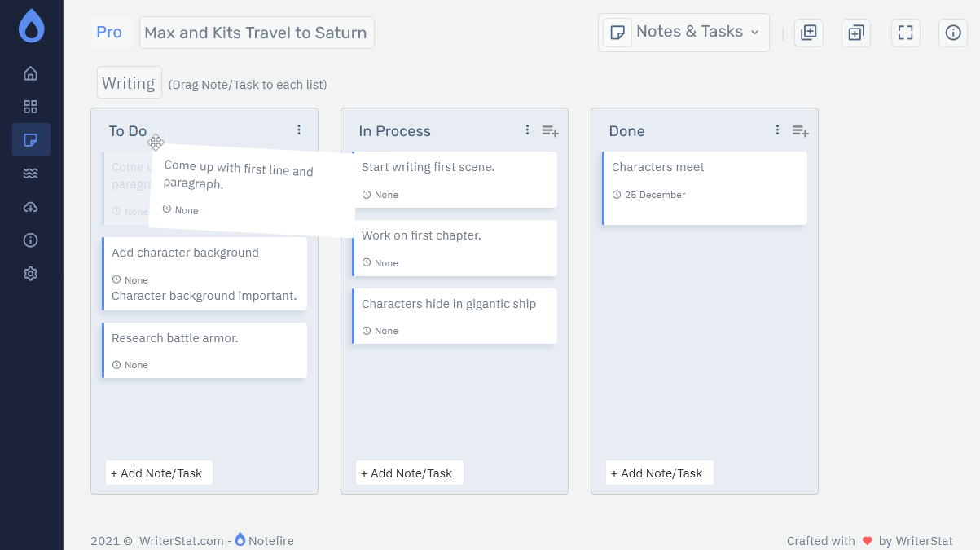Open the Done column options menu

pyautogui.click(x=776, y=129)
